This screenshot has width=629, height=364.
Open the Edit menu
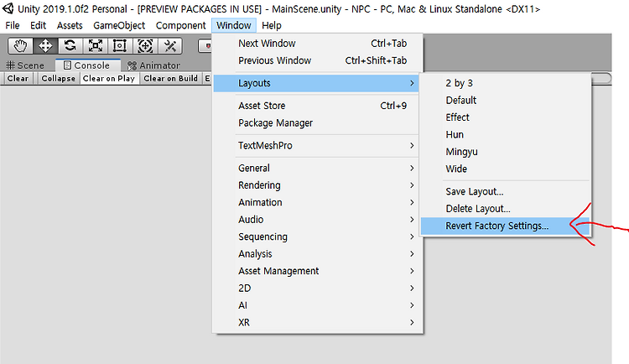(38, 25)
